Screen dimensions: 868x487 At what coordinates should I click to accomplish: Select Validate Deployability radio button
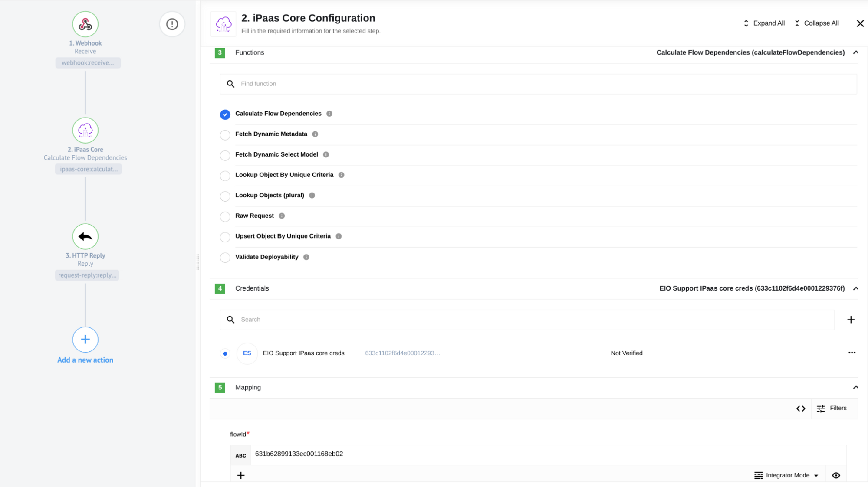tap(225, 258)
